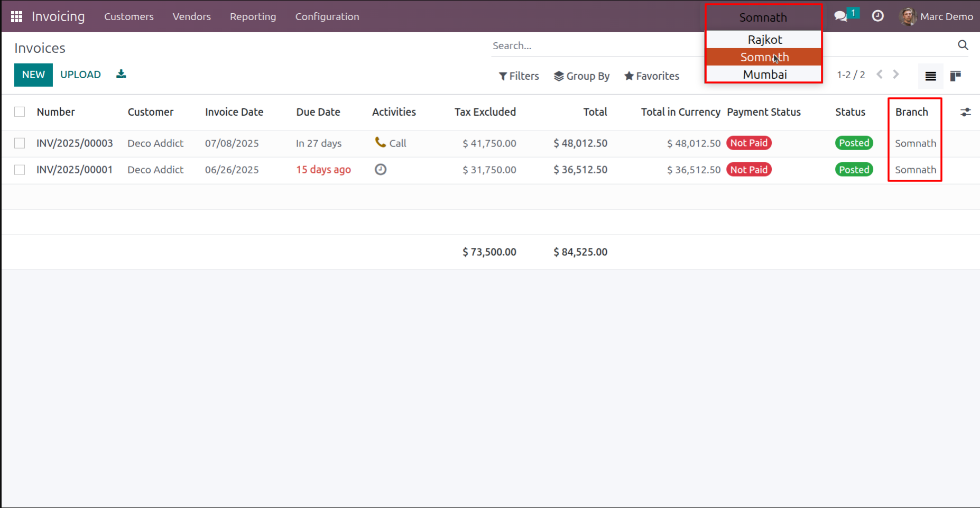
Task: Click the NEW invoice button
Action: (33, 75)
